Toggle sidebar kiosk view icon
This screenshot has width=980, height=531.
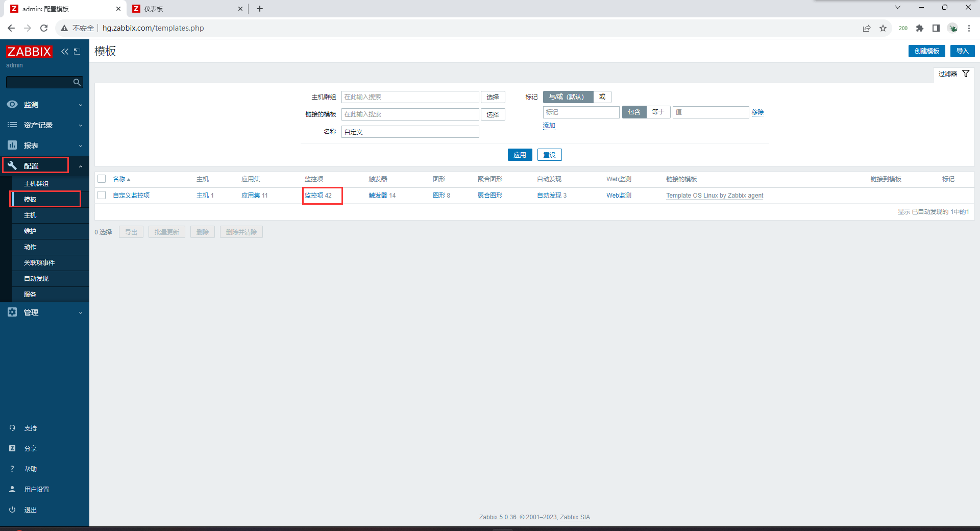point(77,52)
